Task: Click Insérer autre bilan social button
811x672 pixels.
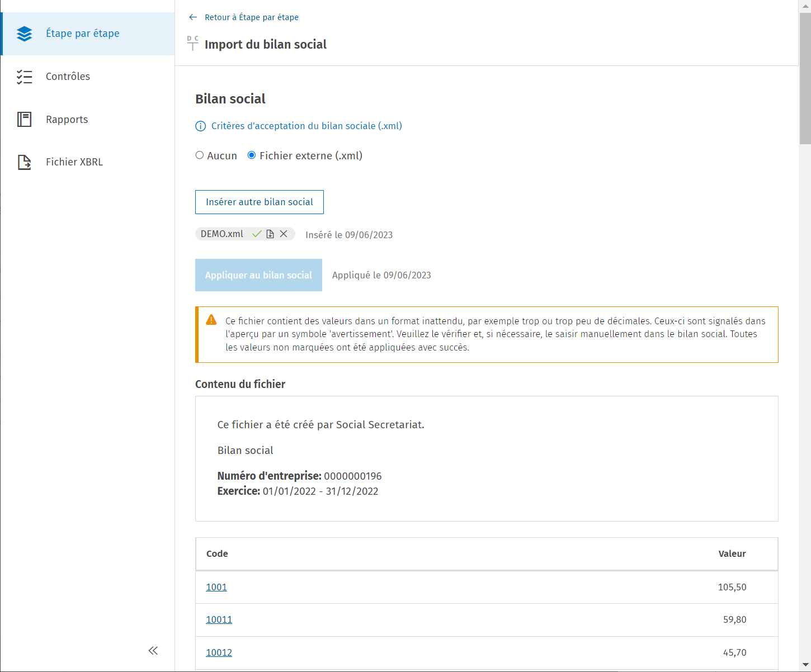Action: 260,202
